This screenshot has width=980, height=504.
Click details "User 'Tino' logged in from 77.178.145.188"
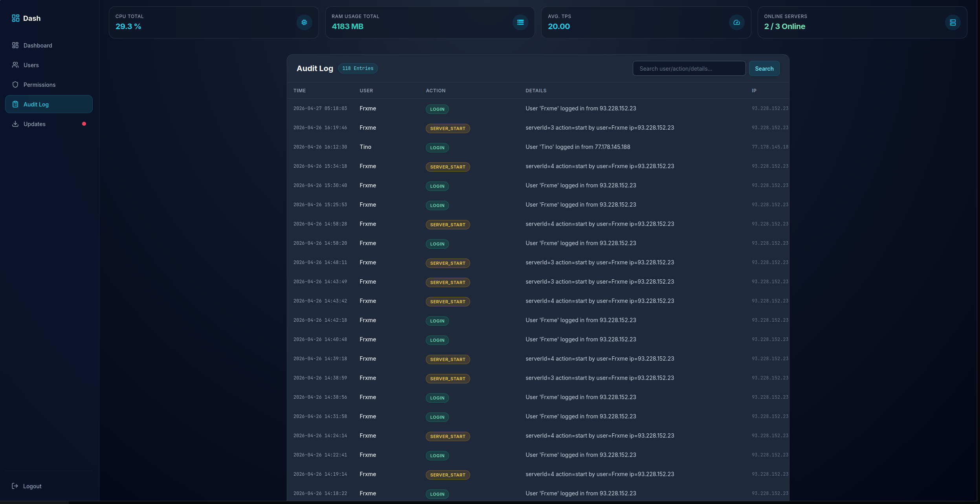point(578,147)
